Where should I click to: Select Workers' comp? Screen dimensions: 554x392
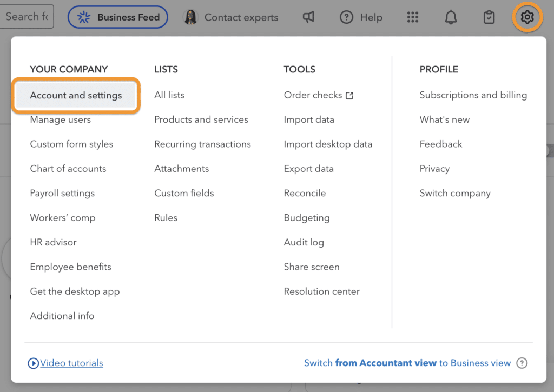pyautogui.click(x=63, y=217)
